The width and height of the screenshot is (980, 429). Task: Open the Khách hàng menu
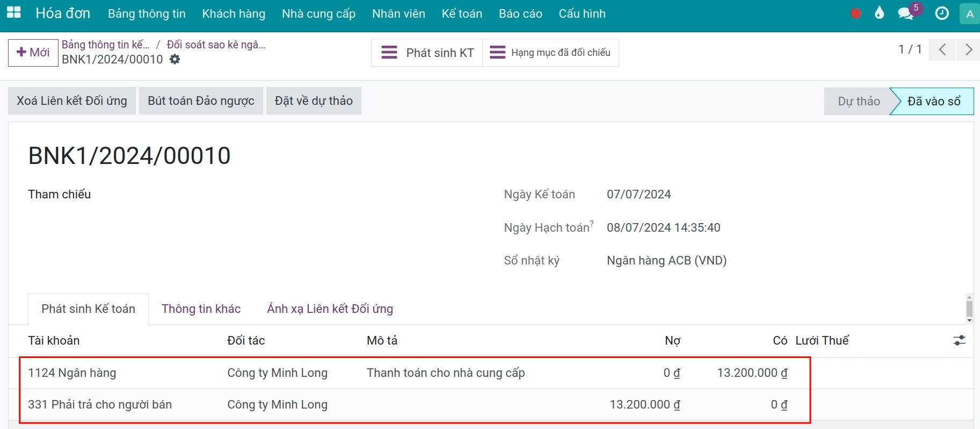234,13
